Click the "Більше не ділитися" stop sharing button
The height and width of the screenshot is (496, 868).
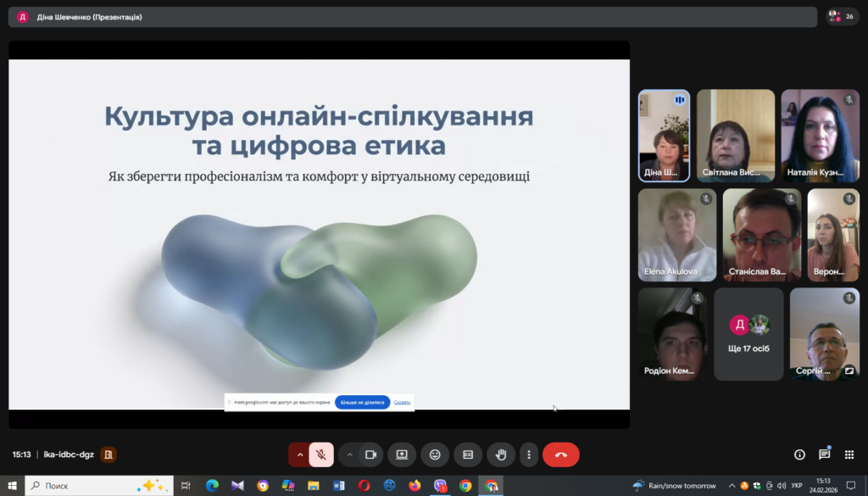click(362, 402)
